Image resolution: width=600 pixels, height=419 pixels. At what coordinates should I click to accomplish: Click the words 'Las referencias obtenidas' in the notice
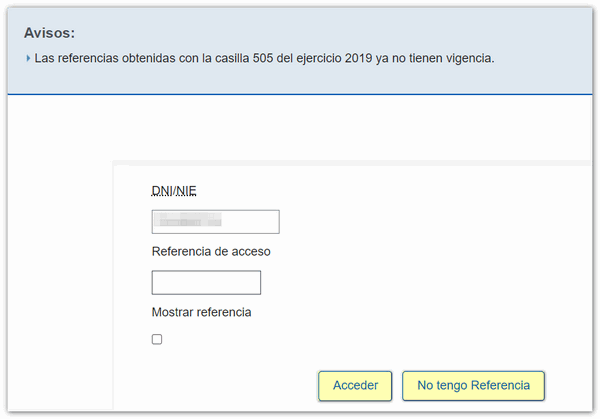[105, 59]
